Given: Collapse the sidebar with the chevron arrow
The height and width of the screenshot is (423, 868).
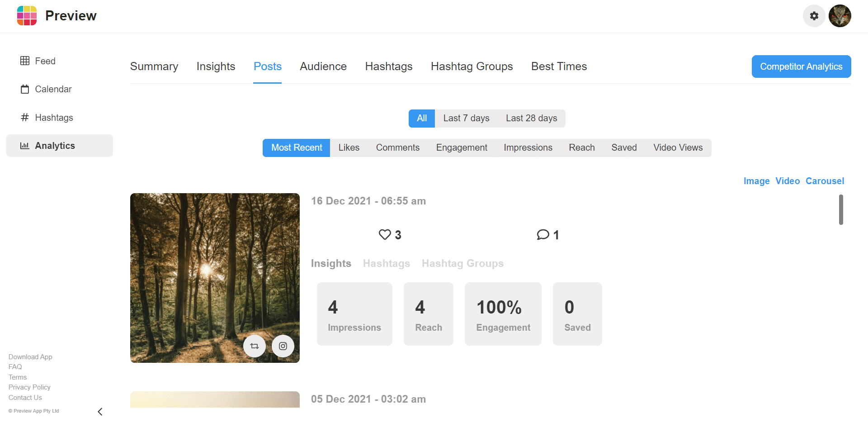Looking at the screenshot, I should coord(100,412).
